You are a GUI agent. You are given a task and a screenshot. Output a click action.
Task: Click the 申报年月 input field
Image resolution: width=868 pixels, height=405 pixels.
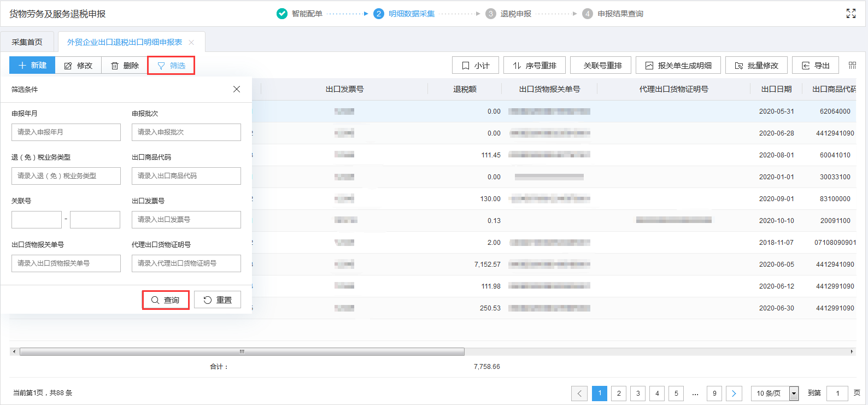coord(66,132)
